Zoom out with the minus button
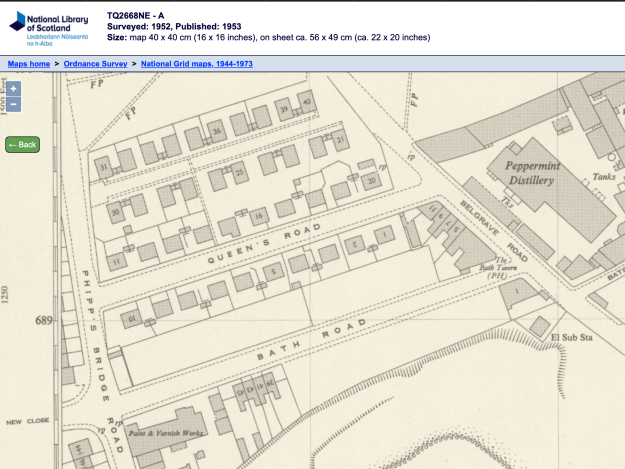This screenshot has width=625, height=469. 13,104
